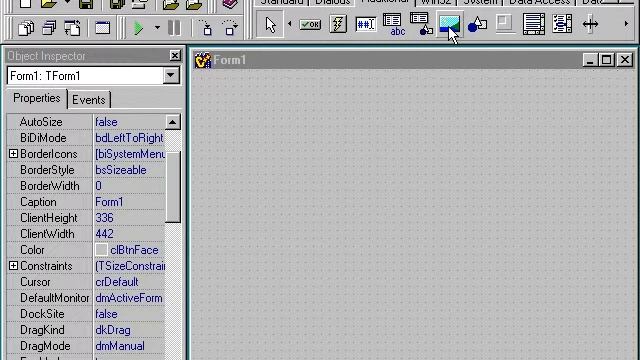Viewport: 640px width, 360px height.
Task: Select the BiDiMode property name
Action: tap(43, 138)
